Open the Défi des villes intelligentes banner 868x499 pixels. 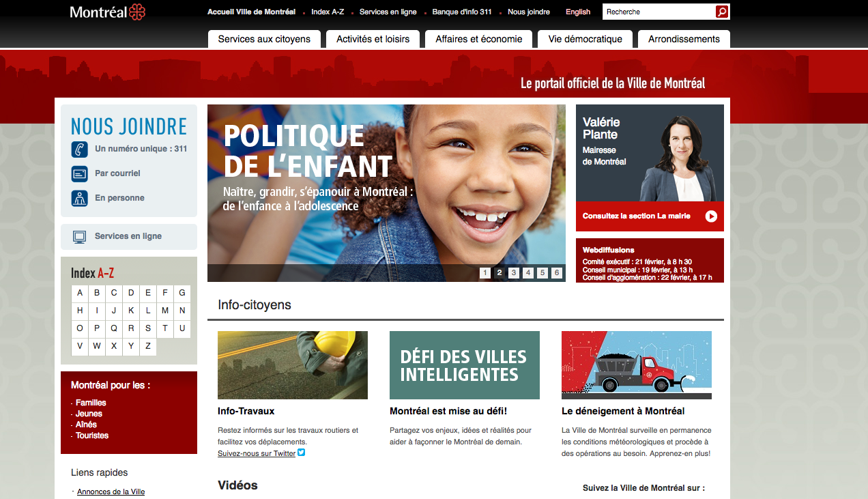[x=465, y=365]
